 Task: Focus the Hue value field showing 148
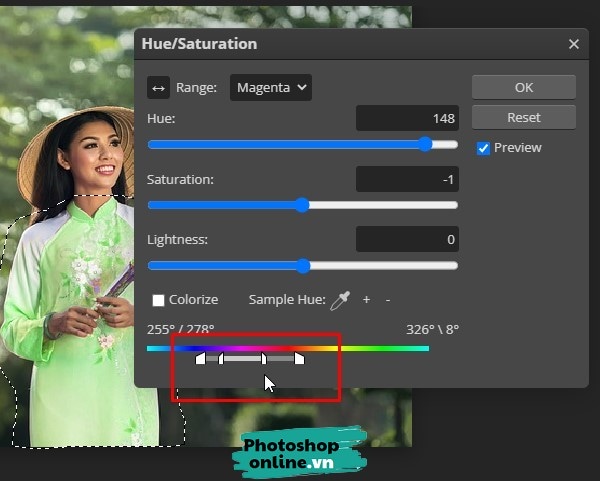point(407,118)
